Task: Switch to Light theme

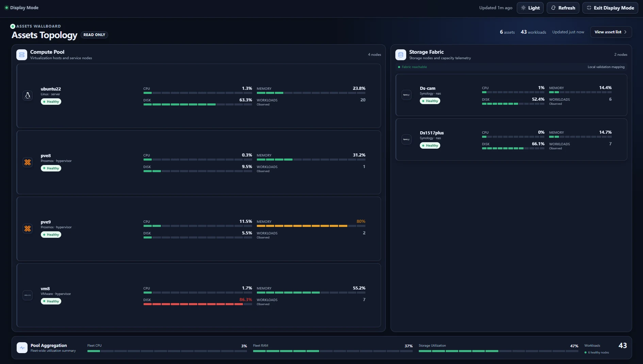Action: coord(530,8)
